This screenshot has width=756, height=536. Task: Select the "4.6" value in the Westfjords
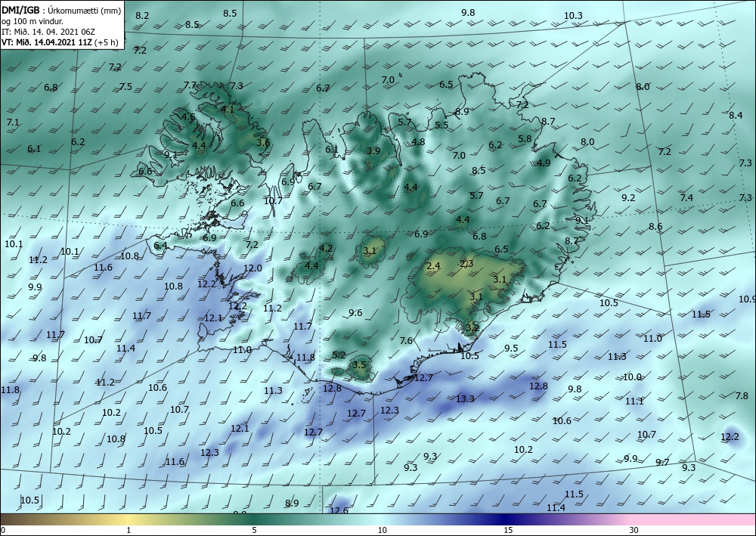[x=188, y=116]
